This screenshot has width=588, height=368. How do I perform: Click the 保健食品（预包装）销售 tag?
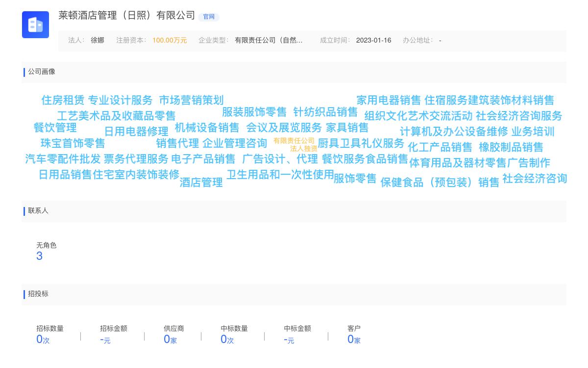(440, 183)
